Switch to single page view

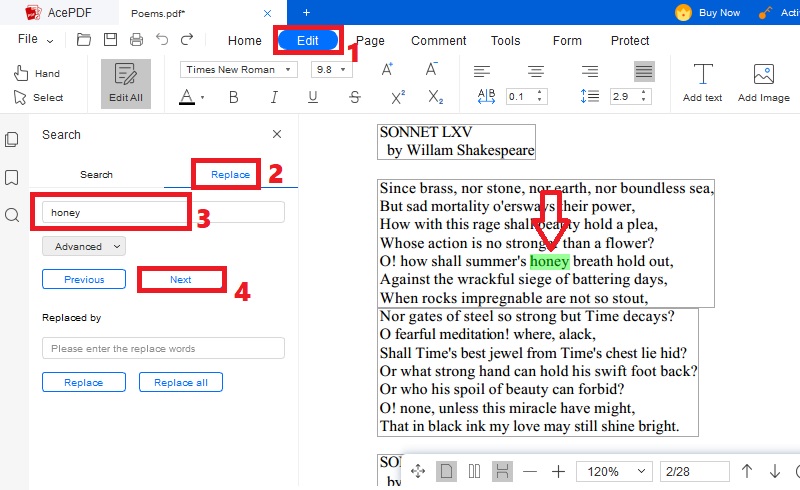point(446,471)
